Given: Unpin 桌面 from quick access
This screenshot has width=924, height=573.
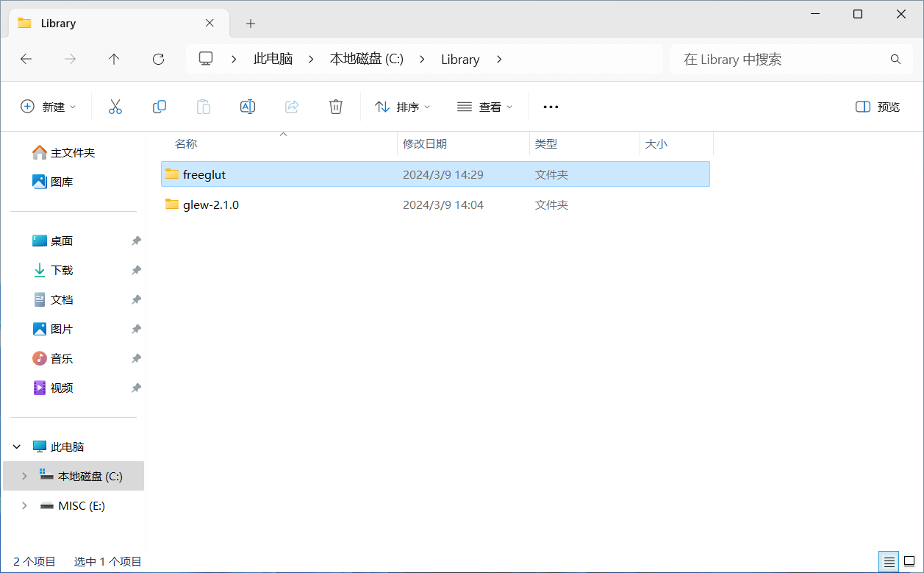Looking at the screenshot, I should 136,241.
